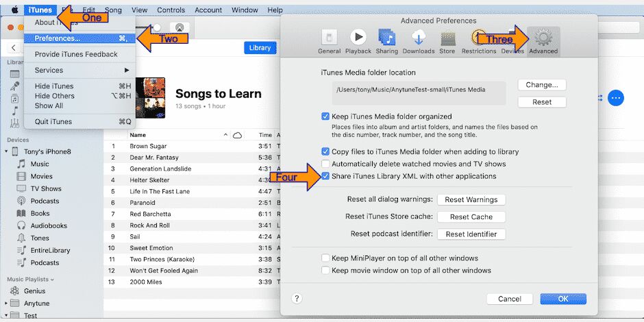Click the iCloud status column header

(x=237, y=135)
